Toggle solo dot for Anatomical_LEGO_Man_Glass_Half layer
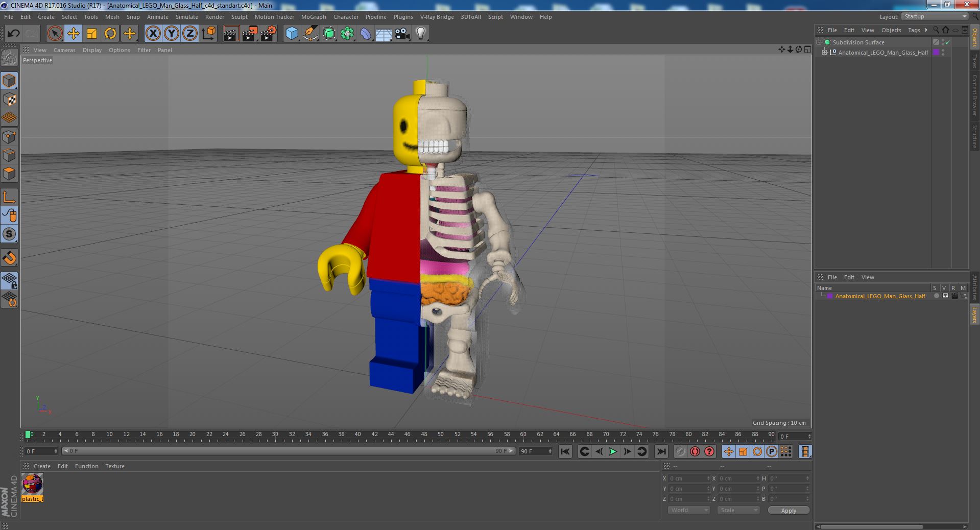The width and height of the screenshot is (980, 530). point(936,296)
